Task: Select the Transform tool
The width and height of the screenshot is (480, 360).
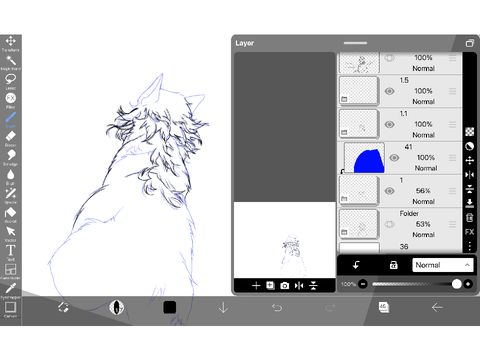Action: [x=11, y=43]
